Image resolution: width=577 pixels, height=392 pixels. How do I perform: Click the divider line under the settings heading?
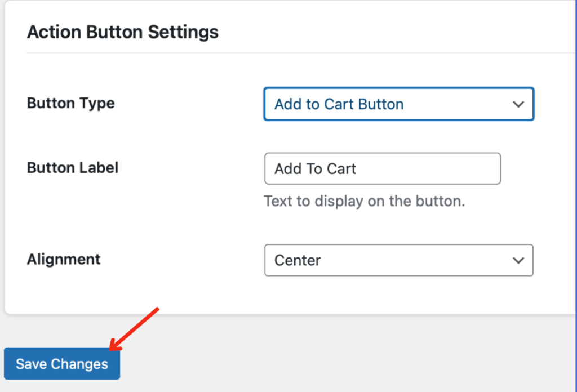pyautogui.click(x=282, y=53)
